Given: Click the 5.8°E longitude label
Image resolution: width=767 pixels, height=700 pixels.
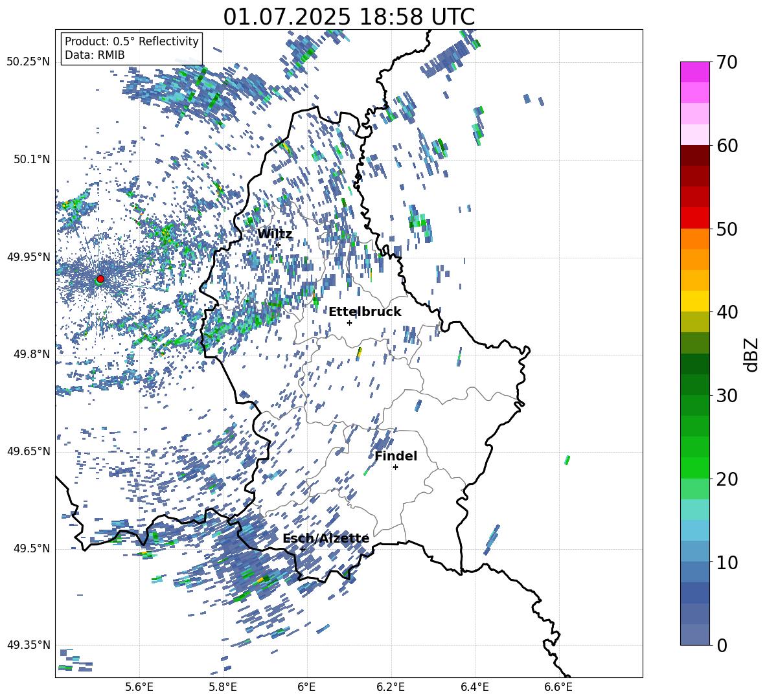Looking at the screenshot, I should pyautogui.click(x=223, y=688).
